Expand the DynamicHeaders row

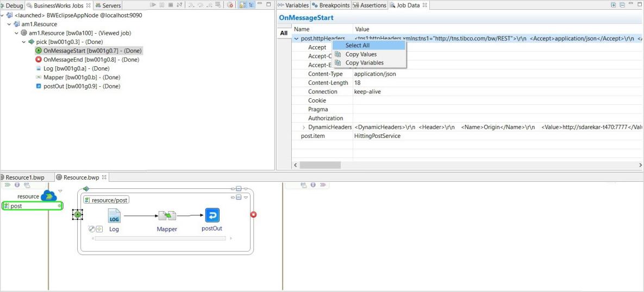click(x=303, y=127)
